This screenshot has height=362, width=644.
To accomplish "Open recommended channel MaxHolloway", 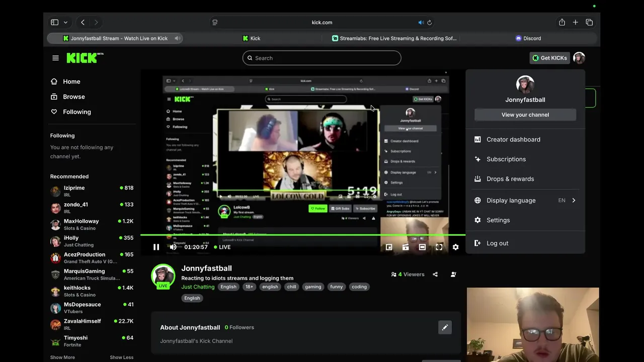I will tap(92, 224).
